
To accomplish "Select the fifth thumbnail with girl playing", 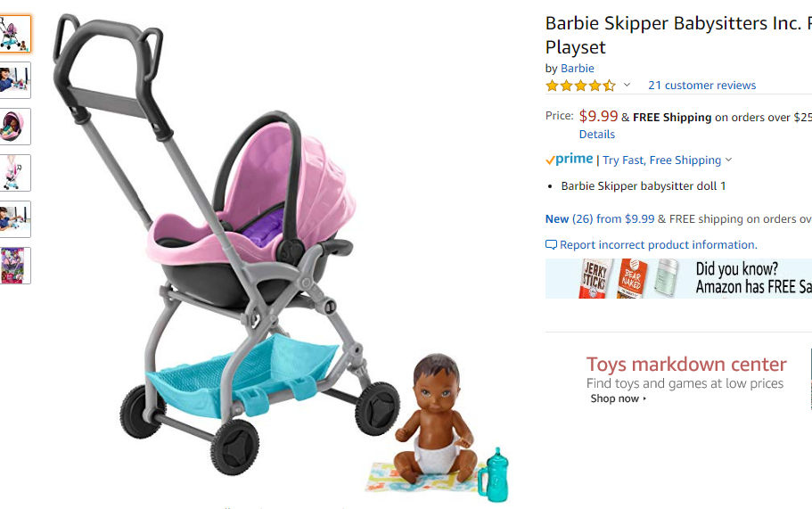I will 15,219.
